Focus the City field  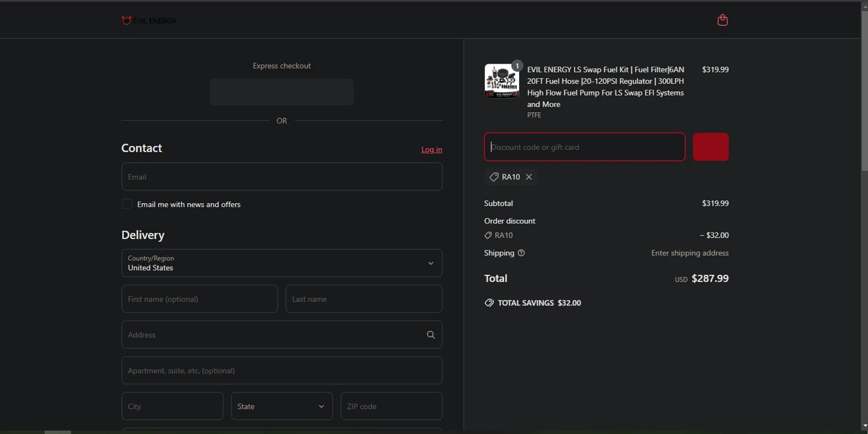(172, 406)
